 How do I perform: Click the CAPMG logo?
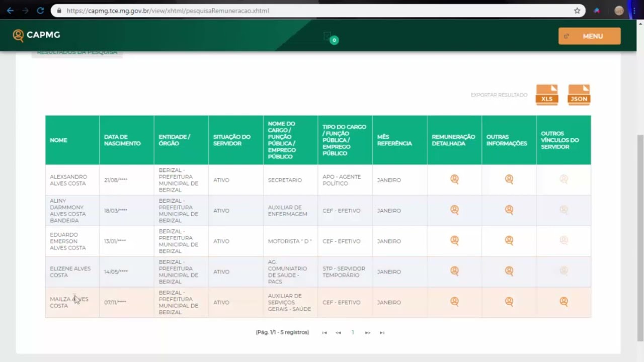tap(36, 35)
